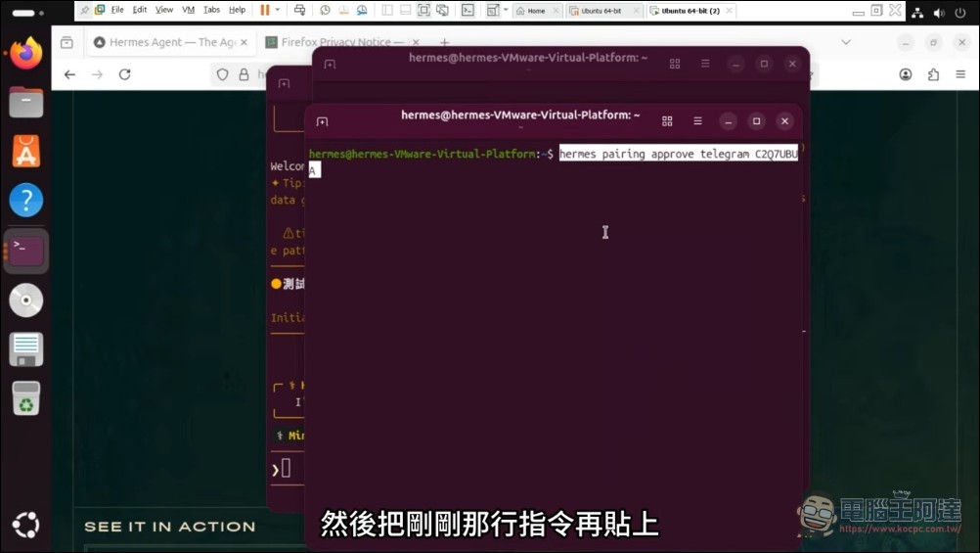This screenshot has height=553, width=980.
Task: Switch to Unity mode icon
Action: point(442,10)
